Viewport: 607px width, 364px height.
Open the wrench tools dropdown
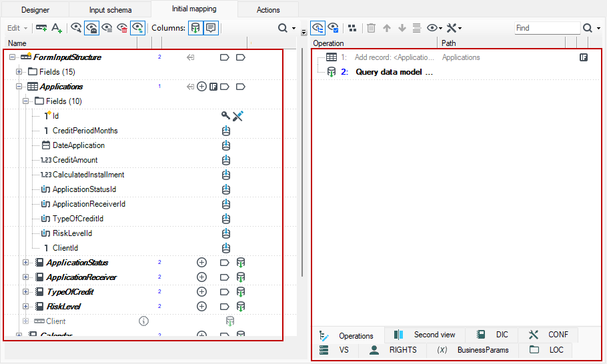(x=454, y=28)
